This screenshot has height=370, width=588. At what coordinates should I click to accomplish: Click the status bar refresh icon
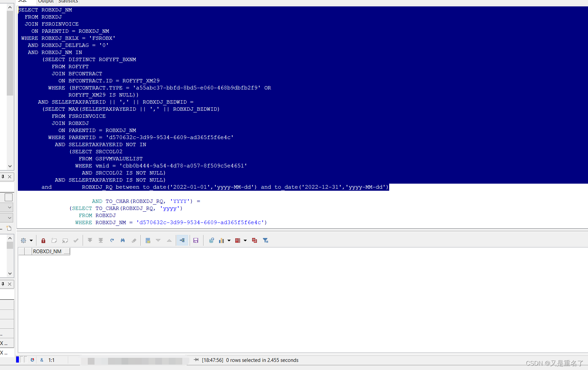point(32,360)
